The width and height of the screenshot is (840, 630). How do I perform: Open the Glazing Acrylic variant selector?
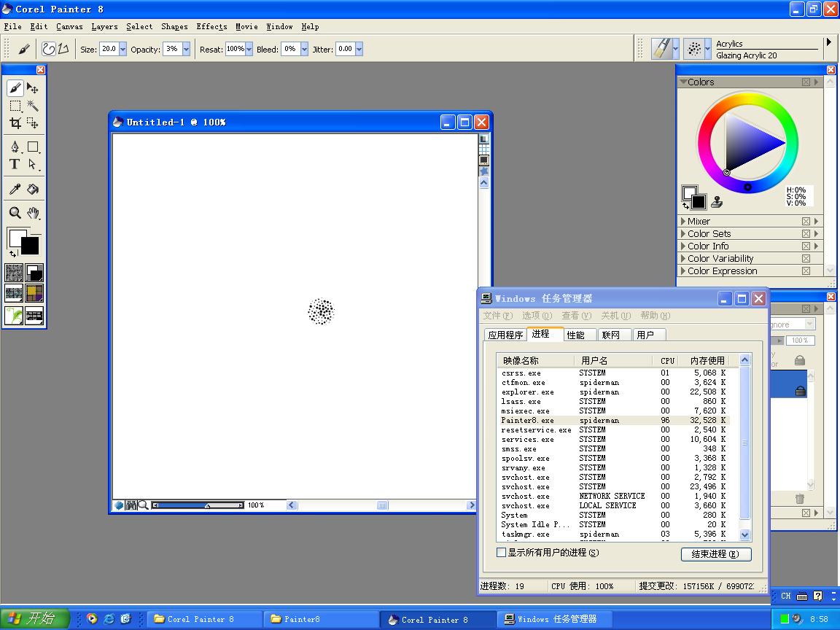[697, 49]
